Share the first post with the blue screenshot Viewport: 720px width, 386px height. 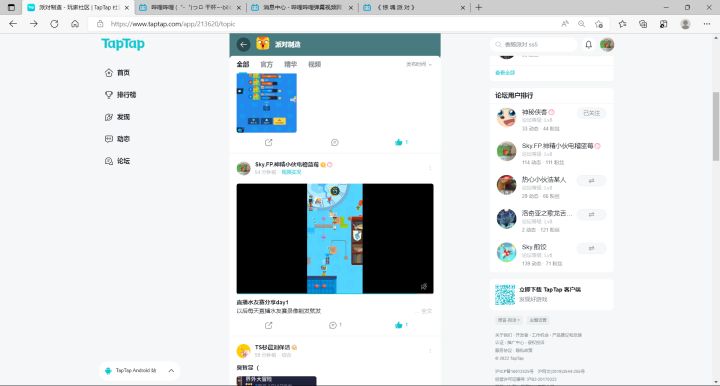pyautogui.click(x=269, y=142)
